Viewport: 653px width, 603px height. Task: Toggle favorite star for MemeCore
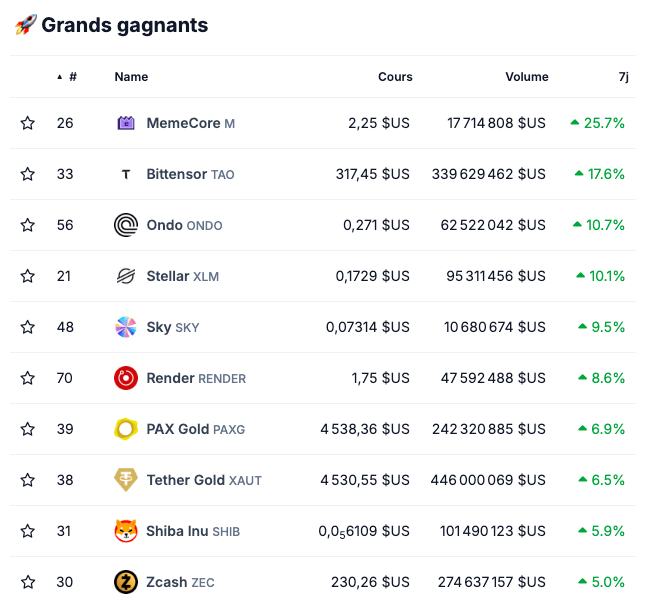28,123
